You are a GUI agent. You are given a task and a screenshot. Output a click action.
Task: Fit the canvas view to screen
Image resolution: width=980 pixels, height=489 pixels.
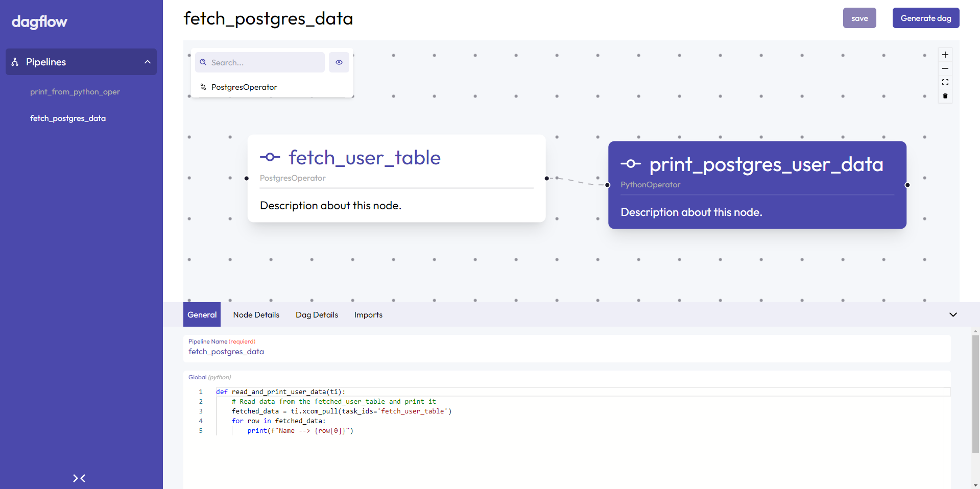coord(945,82)
